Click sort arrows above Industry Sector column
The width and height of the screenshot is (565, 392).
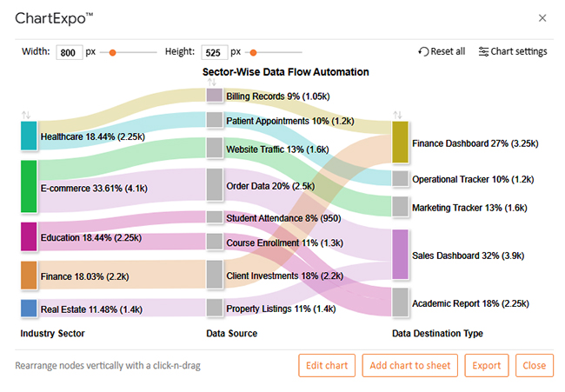pyautogui.click(x=26, y=115)
